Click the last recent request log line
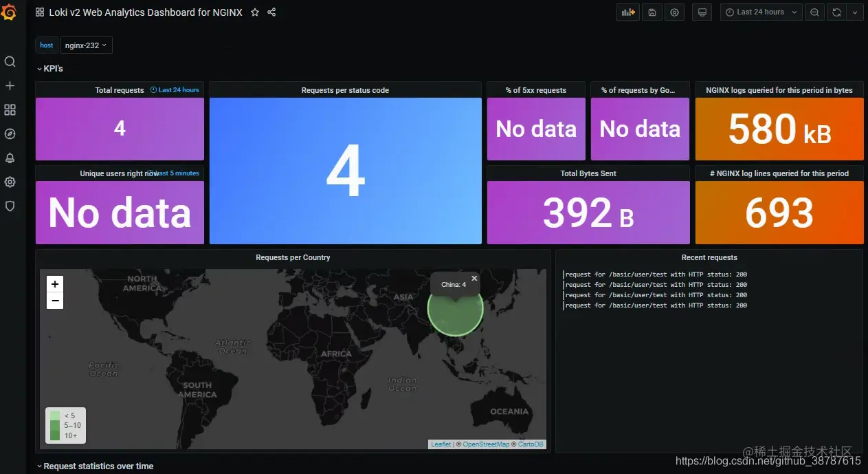This screenshot has height=474, width=868. [656, 305]
